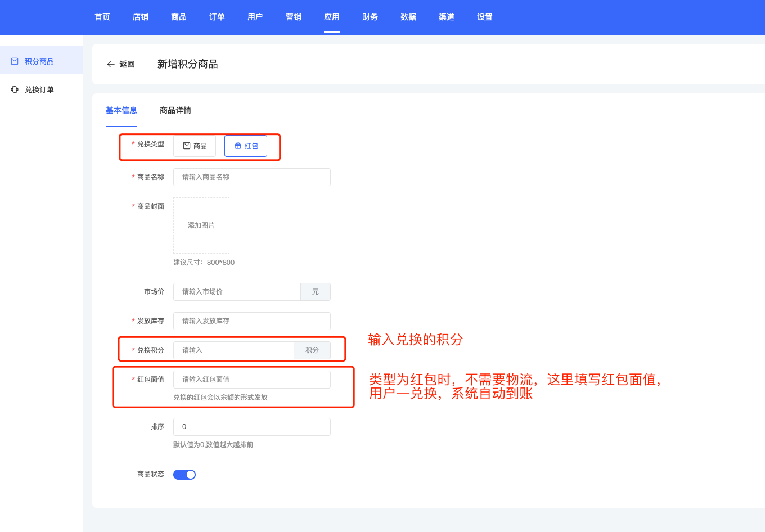The width and height of the screenshot is (765, 532).
Task: Open the 营销 top menu
Action: [294, 17]
